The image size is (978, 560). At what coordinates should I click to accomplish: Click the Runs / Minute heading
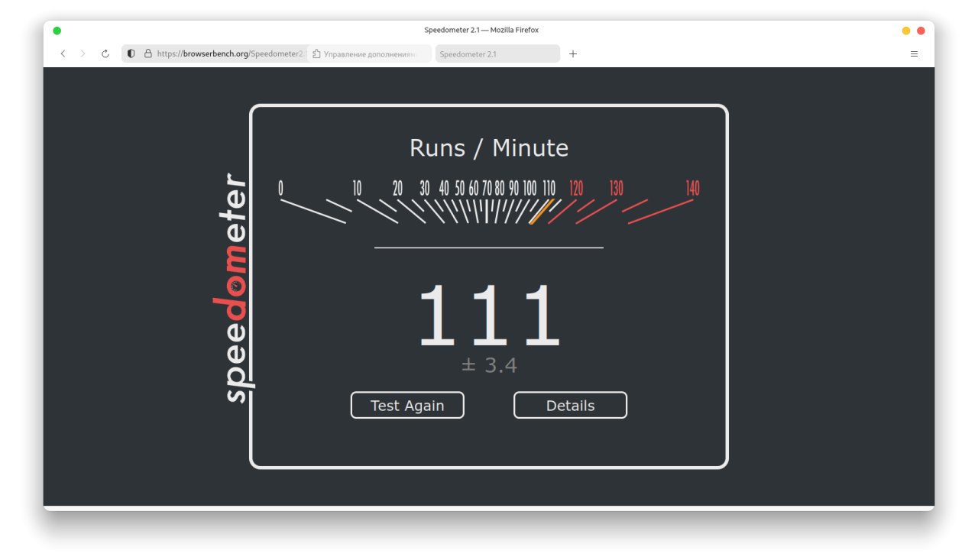(x=489, y=147)
